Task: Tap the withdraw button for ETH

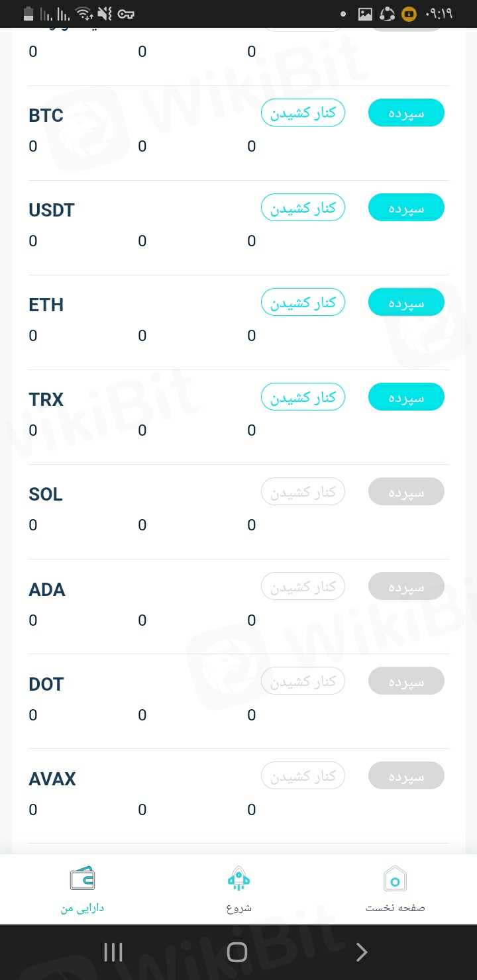Action: tap(303, 302)
